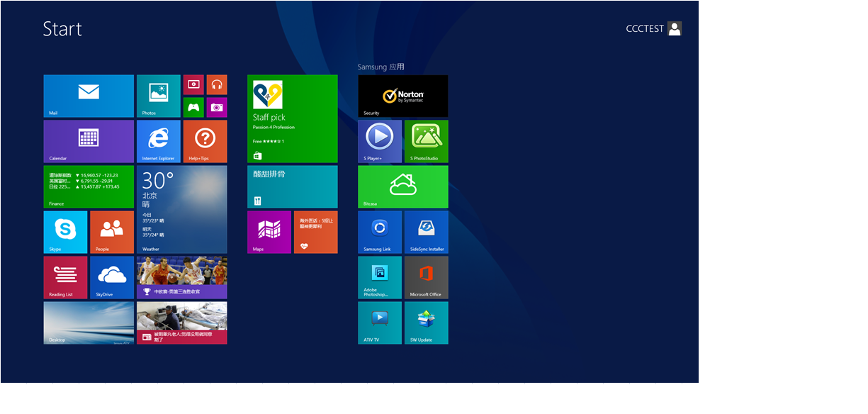
Task: Open the Help+Tips tile
Action: (x=205, y=141)
